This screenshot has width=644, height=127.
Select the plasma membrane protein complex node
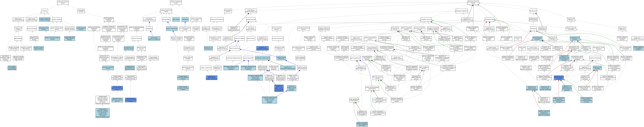point(176,39)
